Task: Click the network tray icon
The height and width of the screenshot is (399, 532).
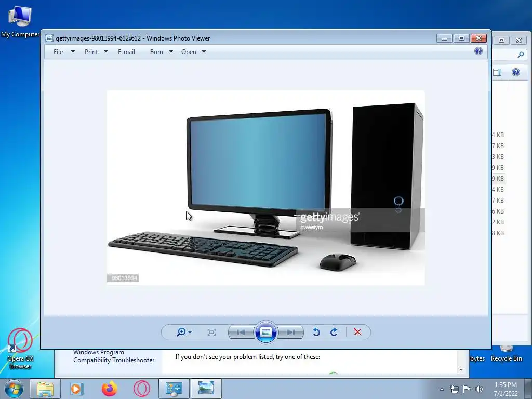Action: 454,389
